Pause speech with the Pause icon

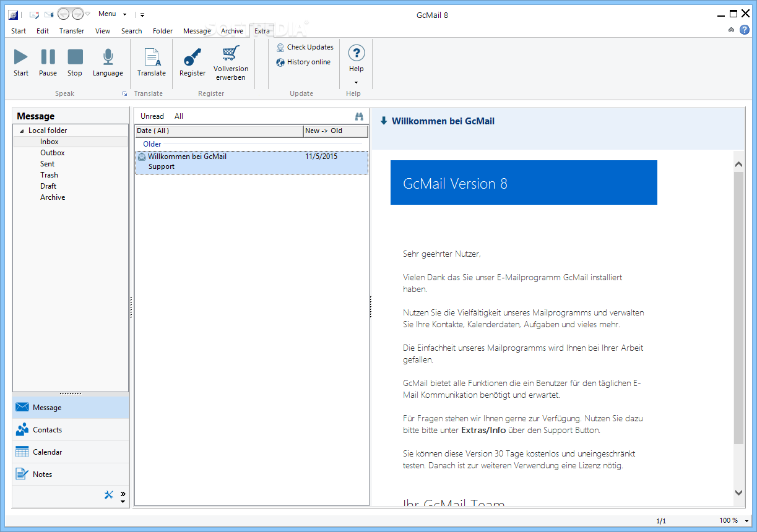pyautogui.click(x=48, y=57)
